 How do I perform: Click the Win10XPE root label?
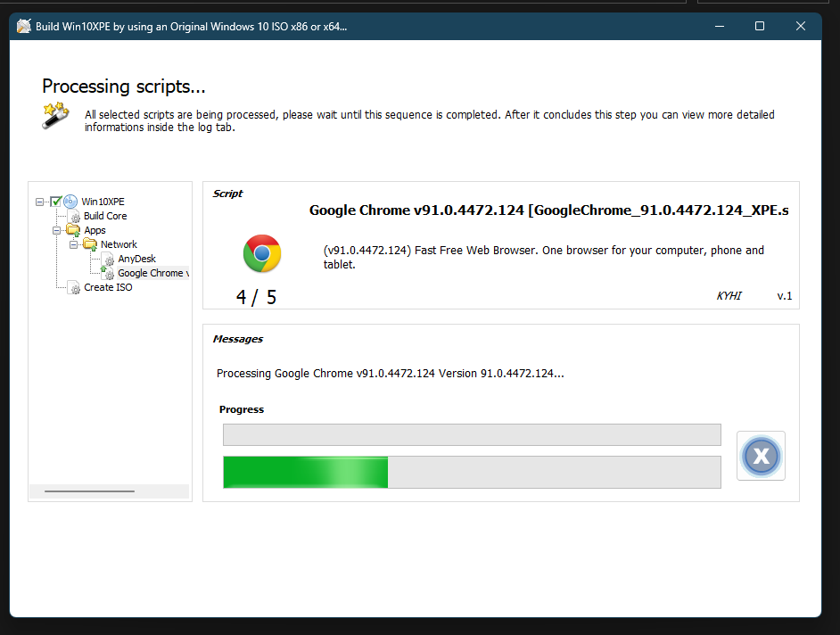tap(103, 202)
